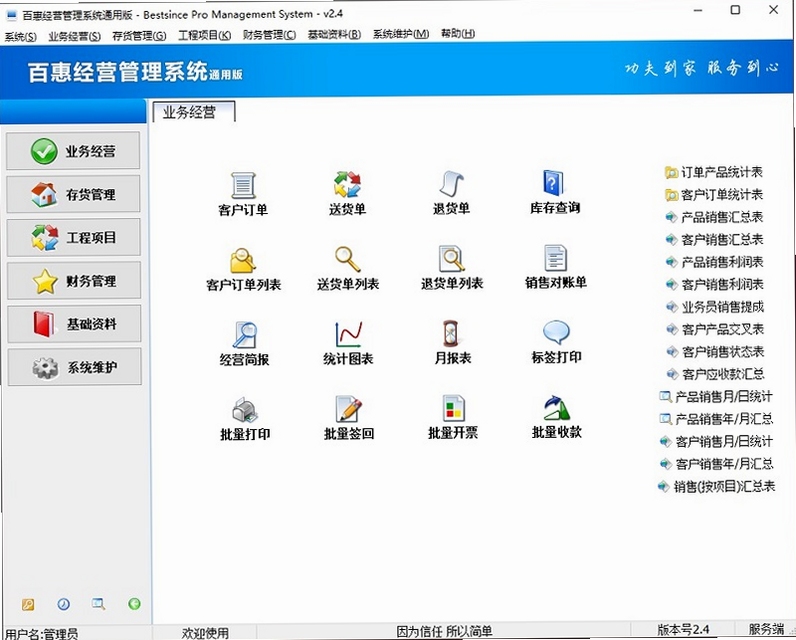Open the 系统维护(M) menu
This screenshot has width=796, height=640.
click(x=401, y=34)
